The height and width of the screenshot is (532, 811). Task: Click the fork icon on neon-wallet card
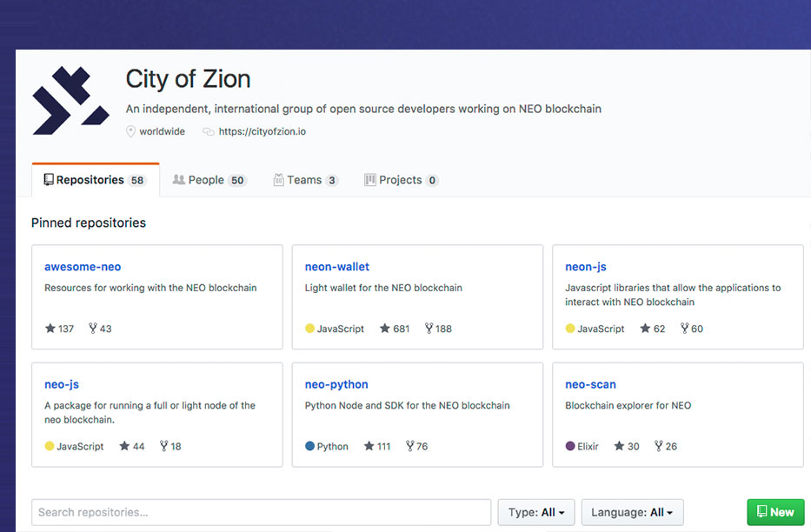click(x=429, y=328)
